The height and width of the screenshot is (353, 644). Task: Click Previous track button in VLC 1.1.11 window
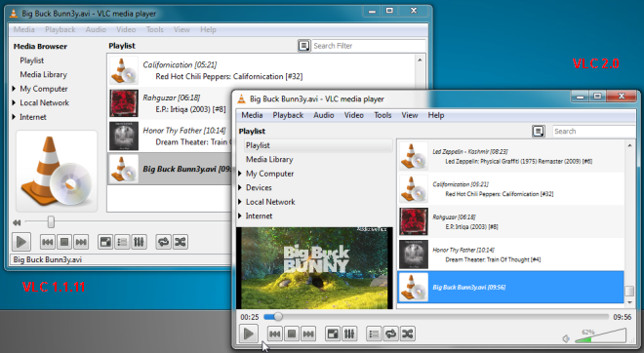tap(48, 242)
